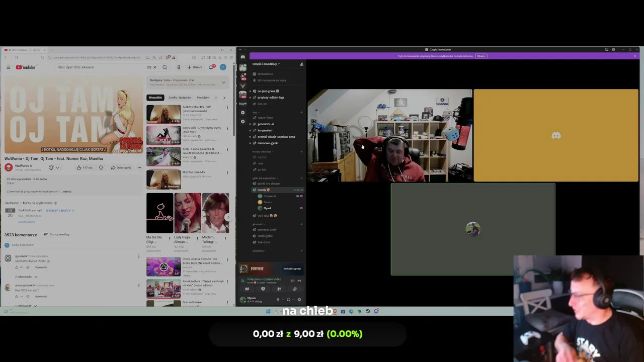
Task: Click the Wyłącz button in streamer banner
Action: (x=481, y=56)
